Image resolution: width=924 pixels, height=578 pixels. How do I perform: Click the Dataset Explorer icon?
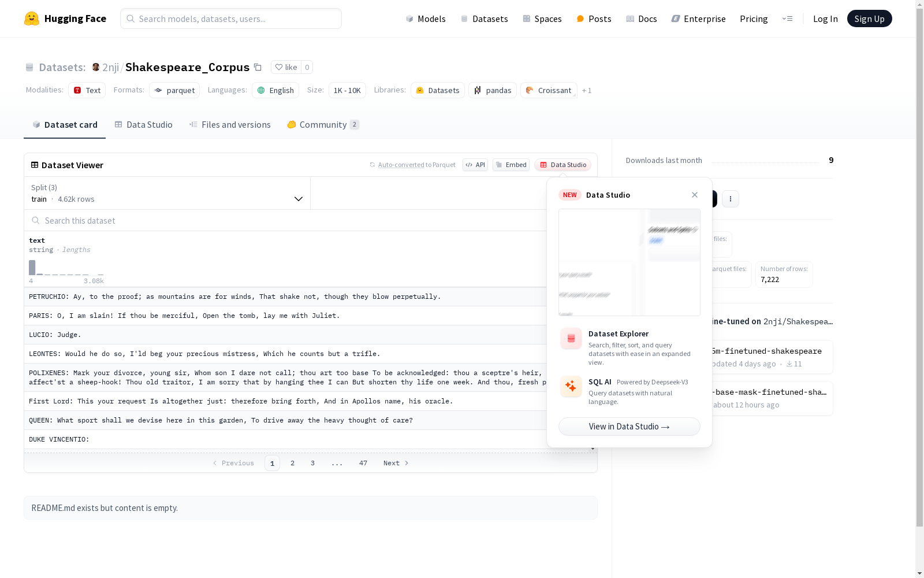pos(571,339)
